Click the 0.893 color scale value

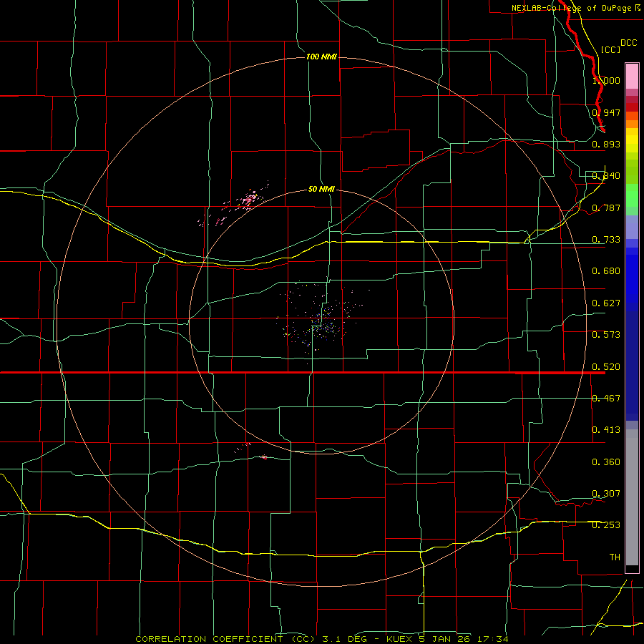point(606,144)
